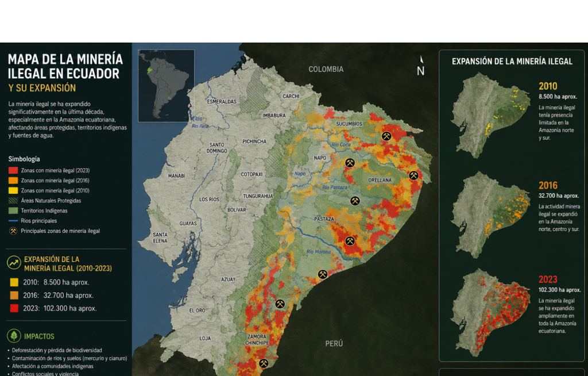This screenshot has height=376, width=588.
Task: Click the 'SANTA ELENA' province label
Action: [x=160, y=238]
